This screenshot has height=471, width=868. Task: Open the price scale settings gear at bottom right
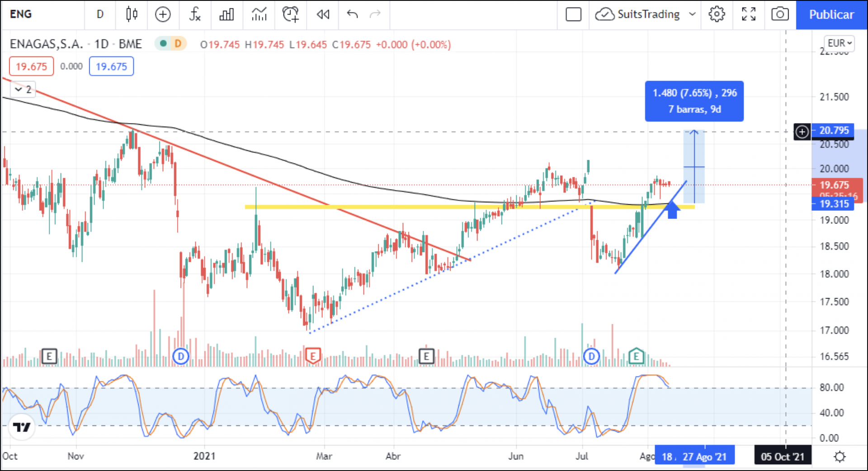(840, 457)
